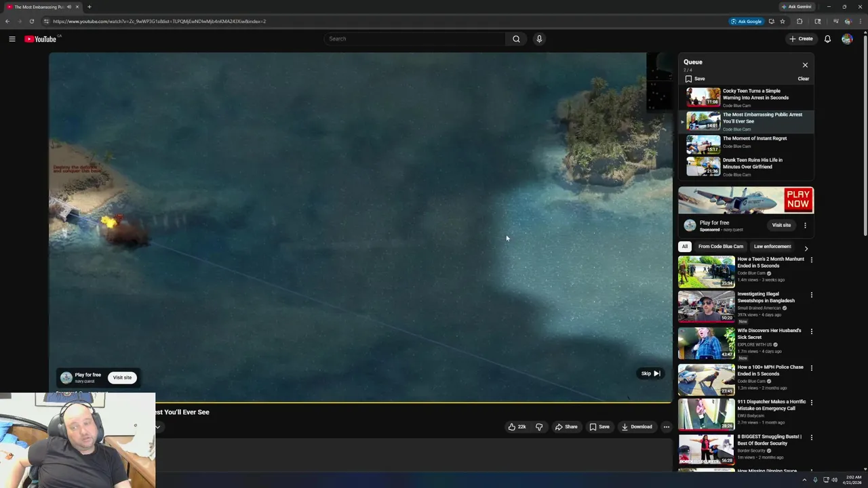The height and width of the screenshot is (488, 868).
Task: Like the video (22k thumbs up)
Action: click(x=517, y=427)
